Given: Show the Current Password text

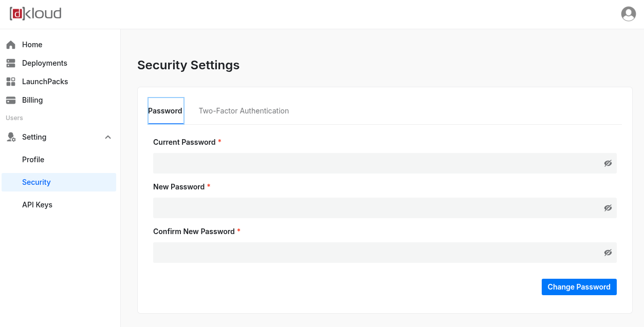Looking at the screenshot, I should coord(608,163).
